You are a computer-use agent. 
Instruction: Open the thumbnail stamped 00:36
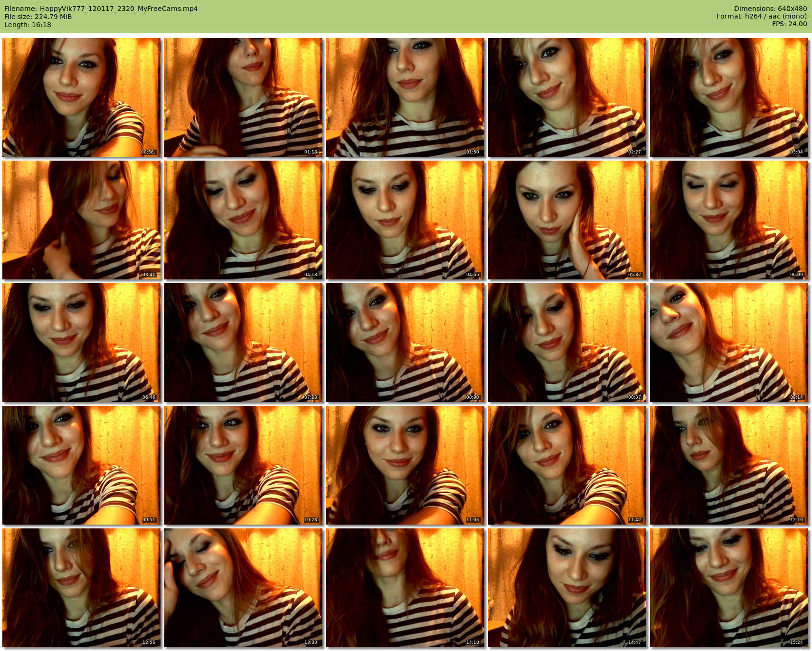point(82,97)
